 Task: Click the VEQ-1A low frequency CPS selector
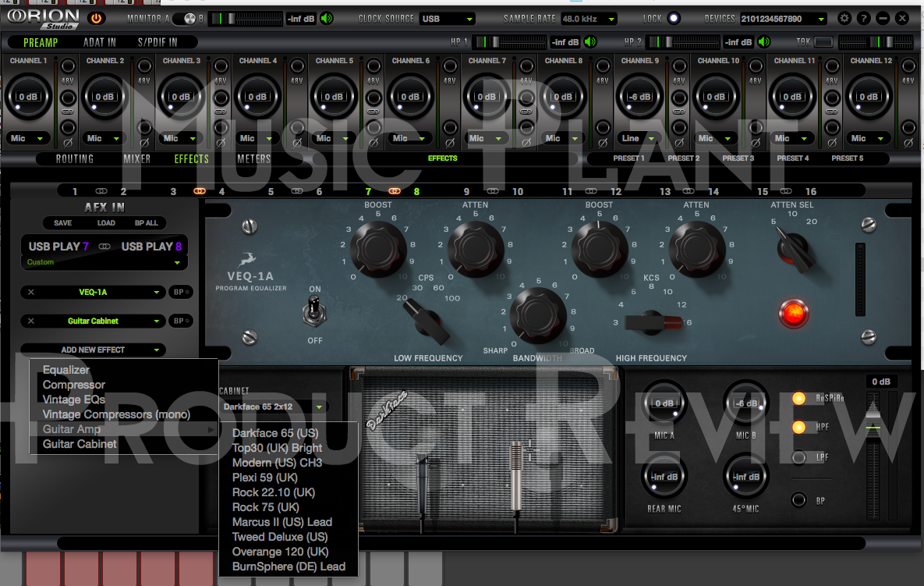pyautogui.click(x=428, y=321)
